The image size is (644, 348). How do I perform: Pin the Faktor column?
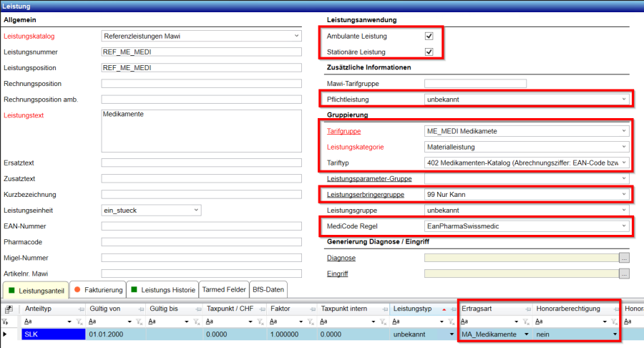click(313, 309)
